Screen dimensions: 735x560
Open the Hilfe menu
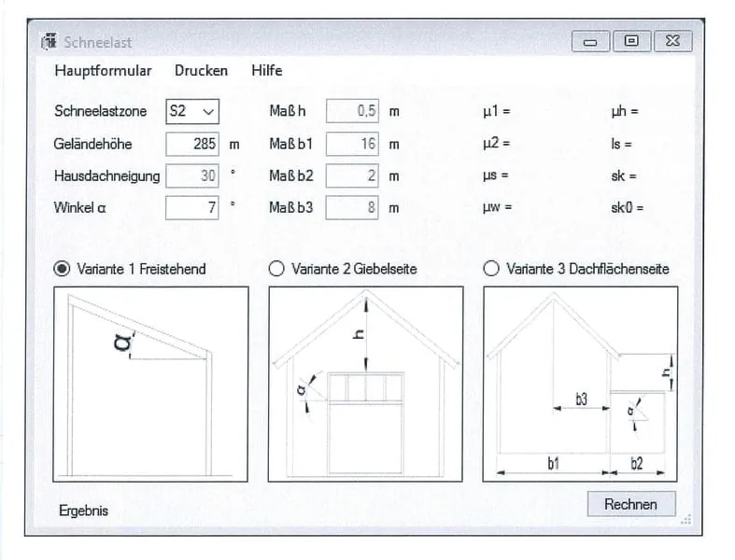[266, 71]
